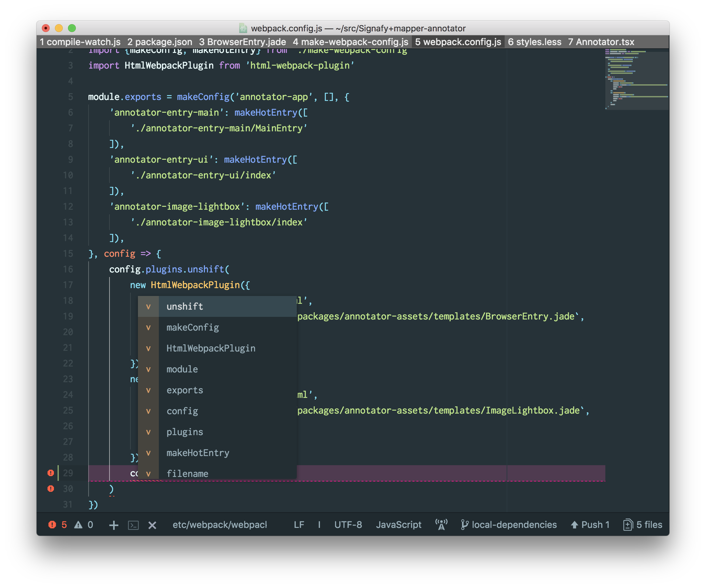
Task: Change the UTF-8 file encoding
Action: pyautogui.click(x=348, y=525)
